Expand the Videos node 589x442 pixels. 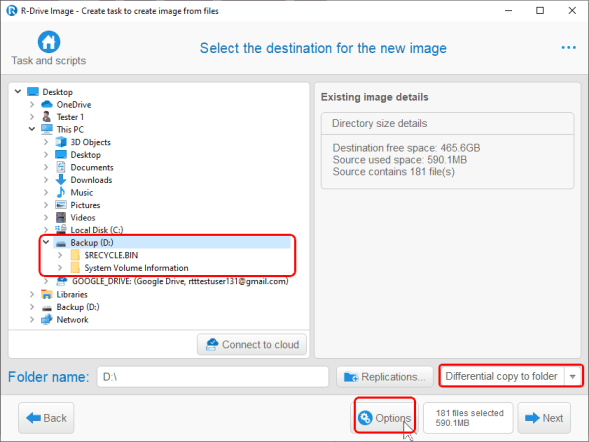click(x=46, y=217)
